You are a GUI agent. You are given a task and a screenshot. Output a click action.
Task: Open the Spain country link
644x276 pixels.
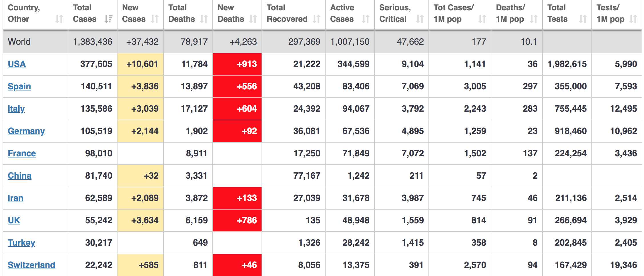[19, 86]
